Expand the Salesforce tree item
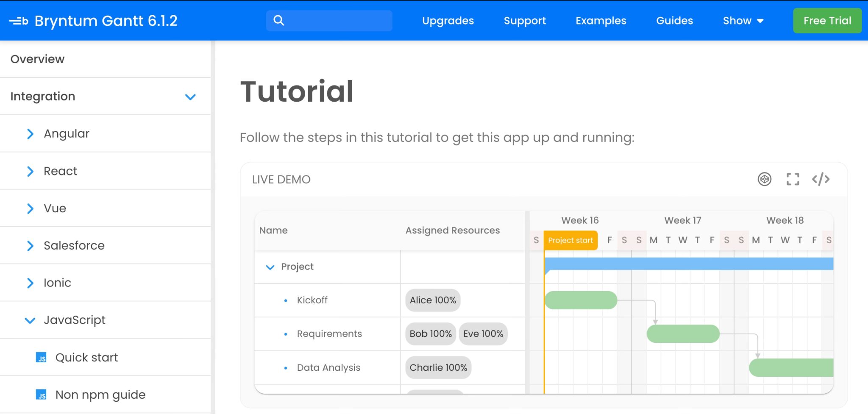This screenshot has width=868, height=414. tap(30, 246)
